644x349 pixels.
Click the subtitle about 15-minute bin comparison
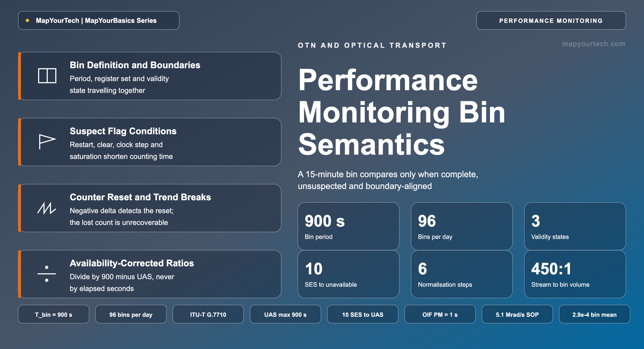[388, 180]
